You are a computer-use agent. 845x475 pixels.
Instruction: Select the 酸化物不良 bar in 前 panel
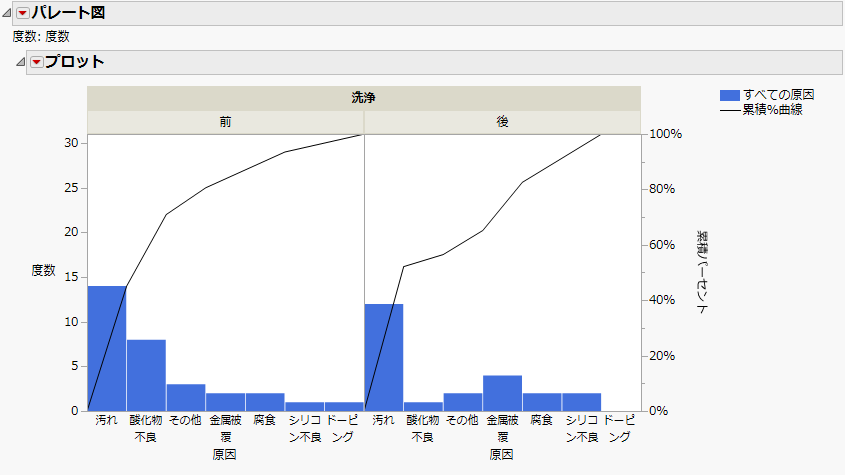click(146, 375)
